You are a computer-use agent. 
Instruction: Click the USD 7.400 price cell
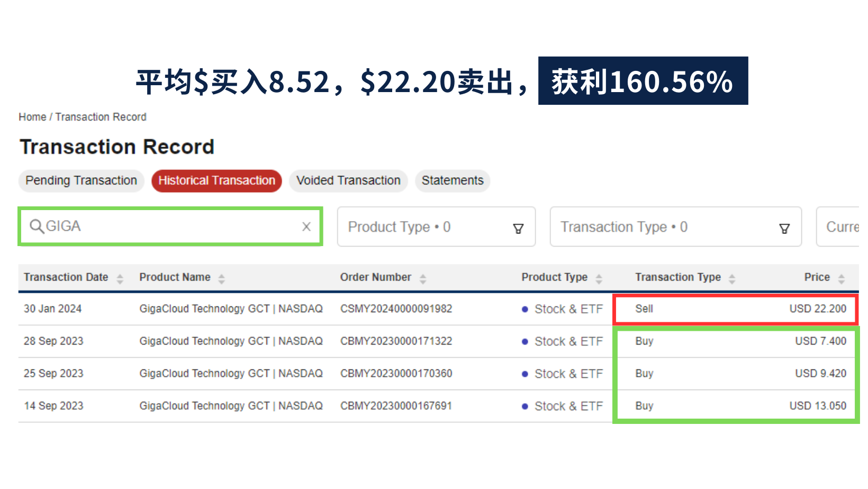821,341
